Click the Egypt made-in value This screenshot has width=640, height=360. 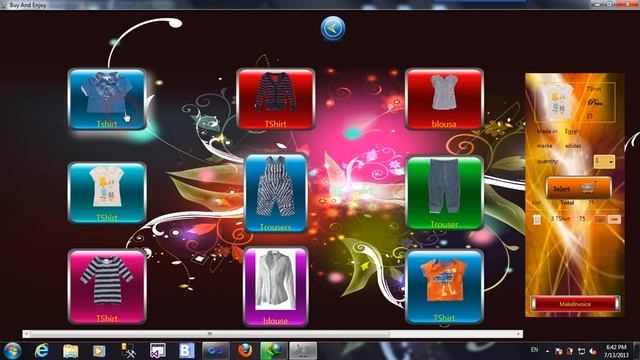pos(572,131)
